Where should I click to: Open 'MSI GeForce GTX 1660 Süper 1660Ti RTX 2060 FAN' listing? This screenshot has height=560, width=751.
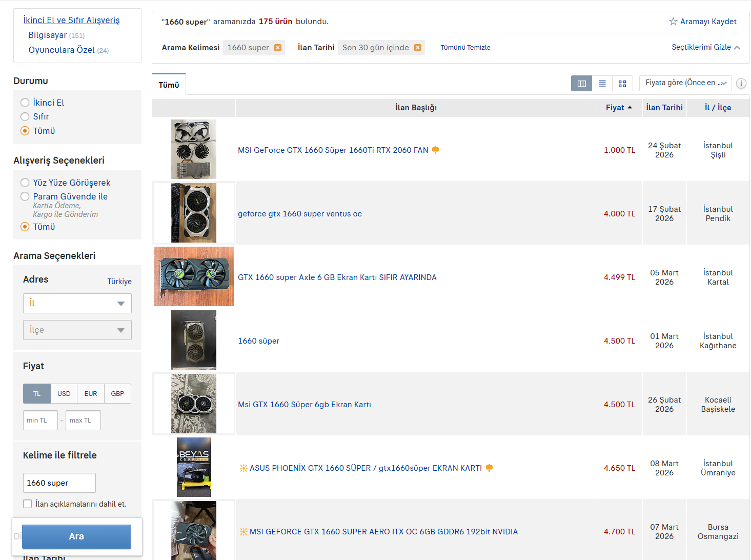click(x=333, y=150)
